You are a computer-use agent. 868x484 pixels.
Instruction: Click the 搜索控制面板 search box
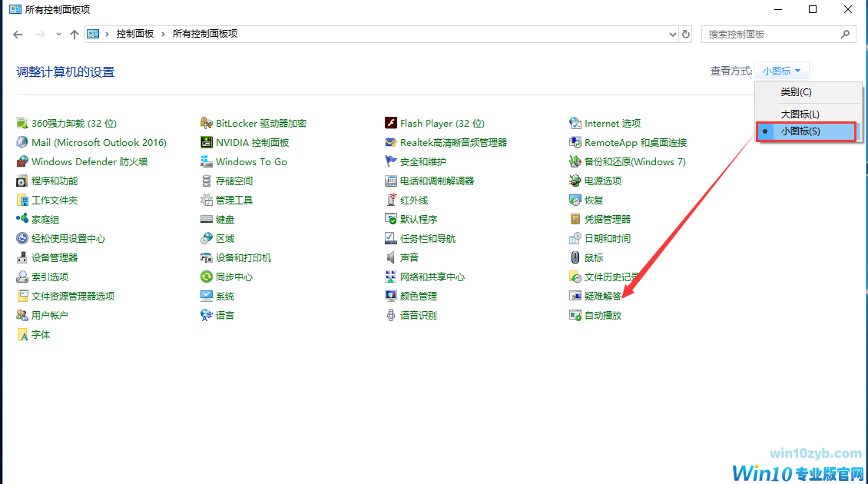tap(772, 35)
